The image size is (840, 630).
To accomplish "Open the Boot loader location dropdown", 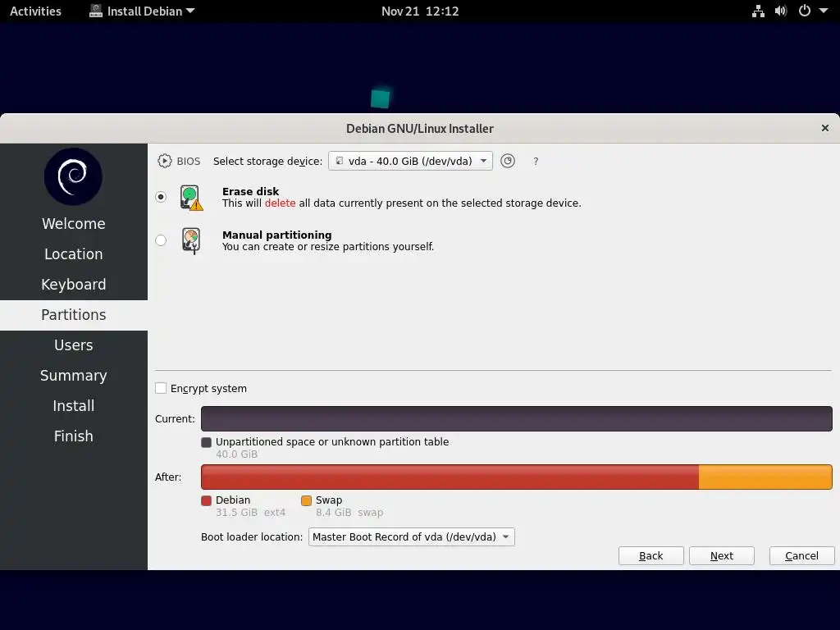I will tap(412, 536).
